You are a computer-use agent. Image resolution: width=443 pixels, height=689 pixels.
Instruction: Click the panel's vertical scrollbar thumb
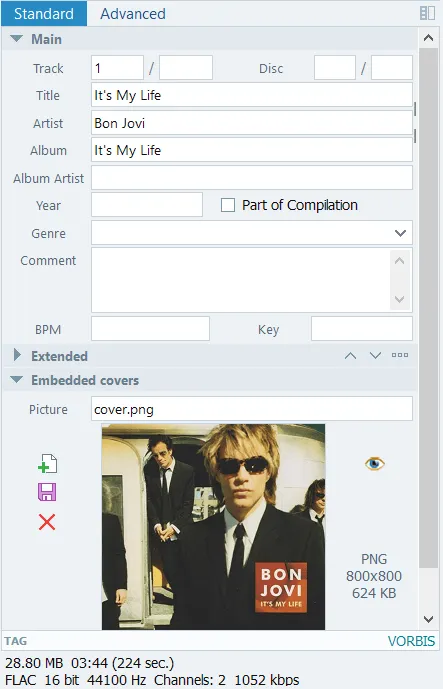coord(428,308)
